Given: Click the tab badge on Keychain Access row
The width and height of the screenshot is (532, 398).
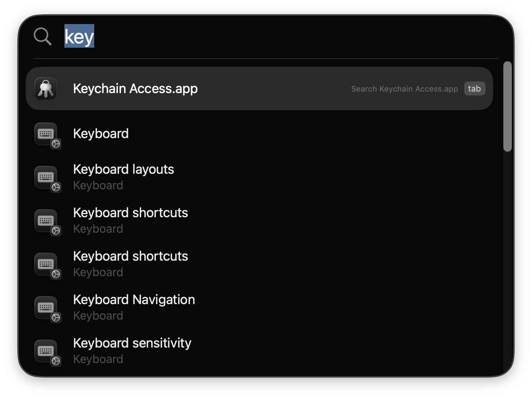Looking at the screenshot, I should (x=475, y=88).
